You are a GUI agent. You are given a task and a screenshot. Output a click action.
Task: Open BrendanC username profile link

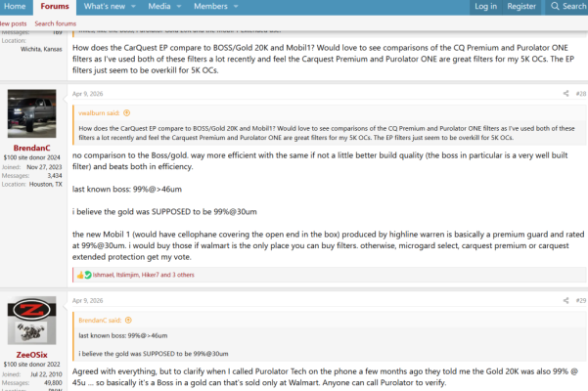(x=32, y=148)
